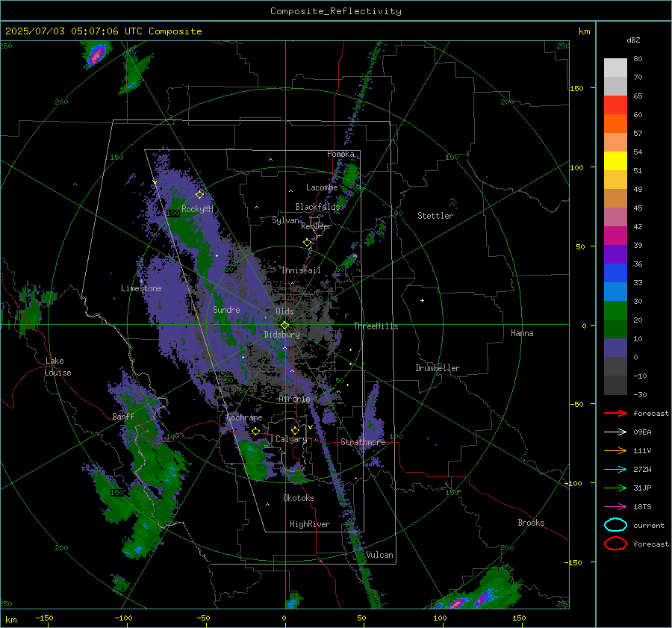This screenshot has width=672, height=628.
Task: Select the green 31JP arrow icon
Action: [x=615, y=488]
